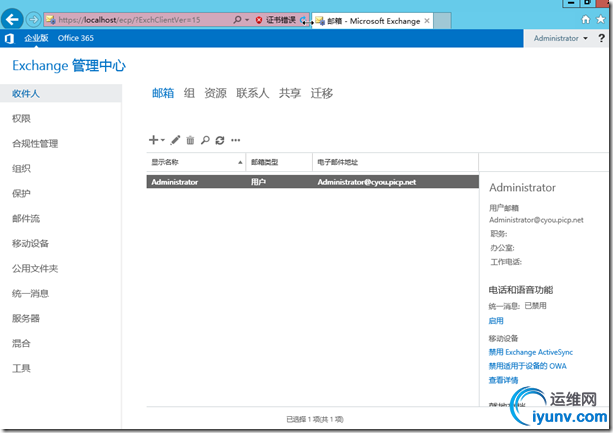Open 公用文件夹 in the left navigation
The image size is (613, 433).
[35, 268]
